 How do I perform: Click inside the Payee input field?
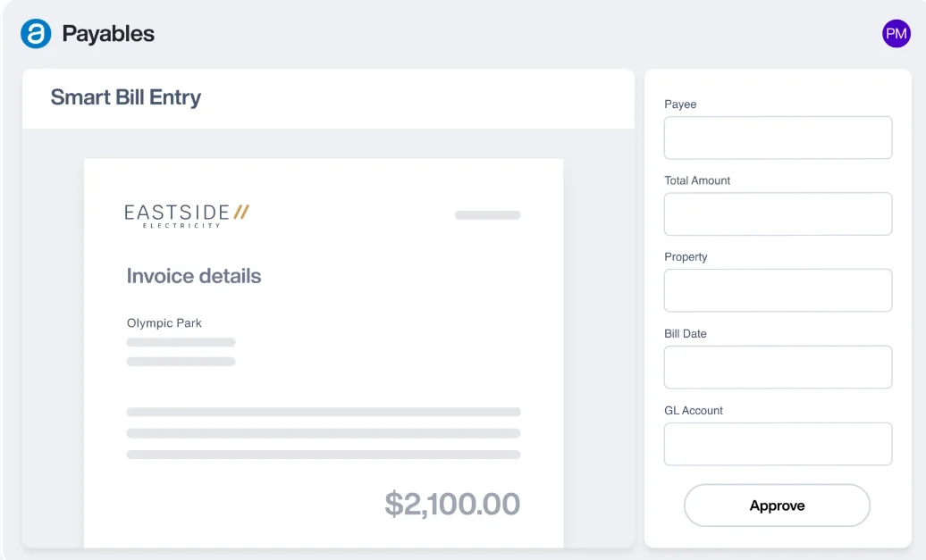pos(777,137)
